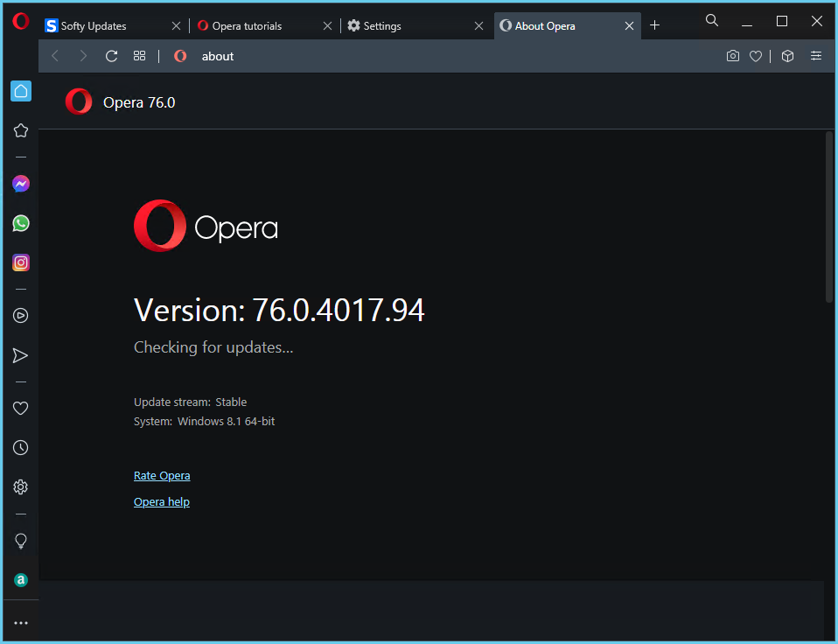The width and height of the screenshot is (838, 644).
Task: Reload the about page
Action: [111, 56]
